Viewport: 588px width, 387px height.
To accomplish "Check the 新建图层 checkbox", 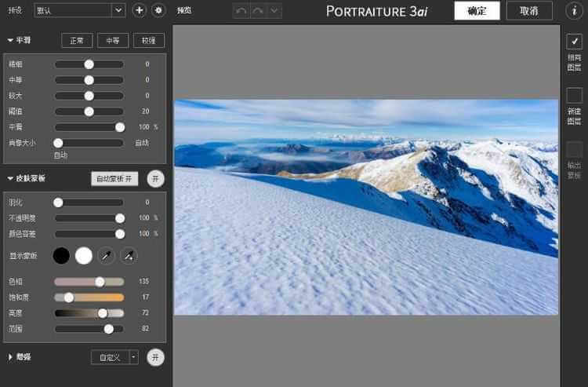I will pos(574,96).
